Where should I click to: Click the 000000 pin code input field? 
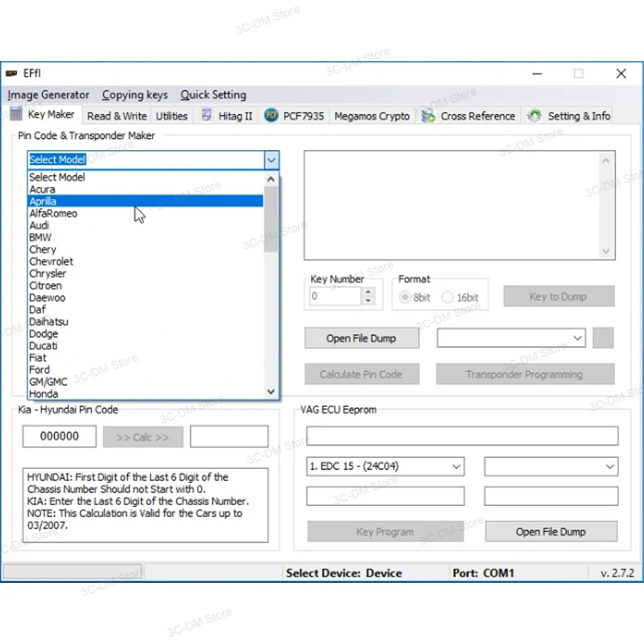(59, 436)
